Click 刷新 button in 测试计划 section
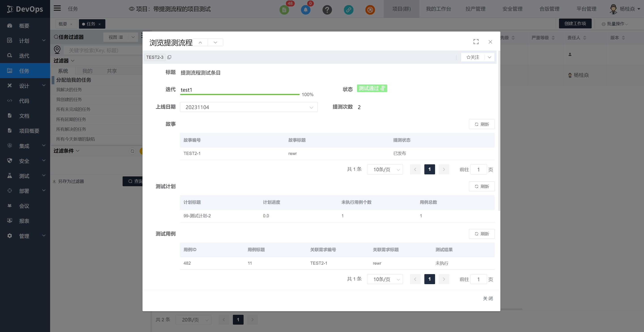 point(482,186)
